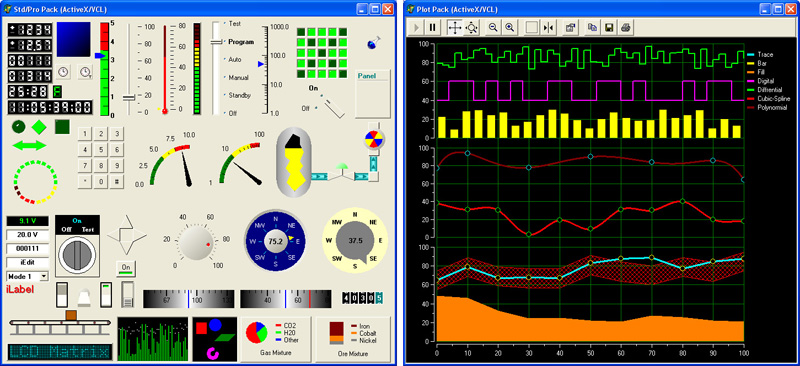Pause the plot tracking
The height and width of the screenshot is (366, 800).
pyautogui.click(x=433, y=28)
